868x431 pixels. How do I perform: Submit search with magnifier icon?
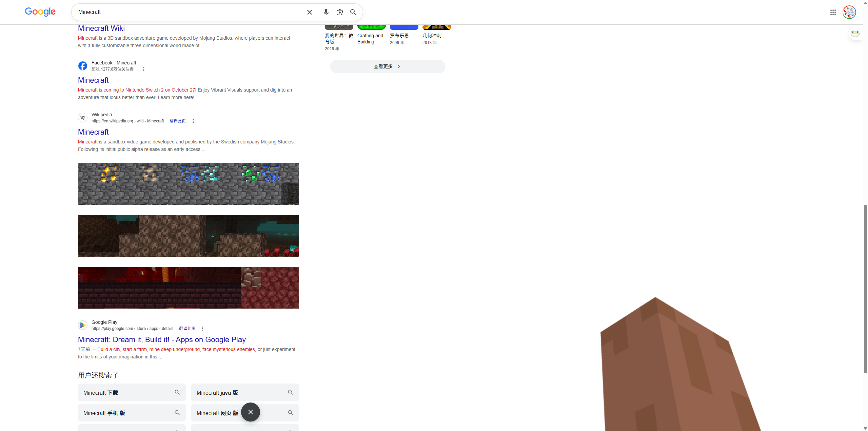(x=353, y=12)
